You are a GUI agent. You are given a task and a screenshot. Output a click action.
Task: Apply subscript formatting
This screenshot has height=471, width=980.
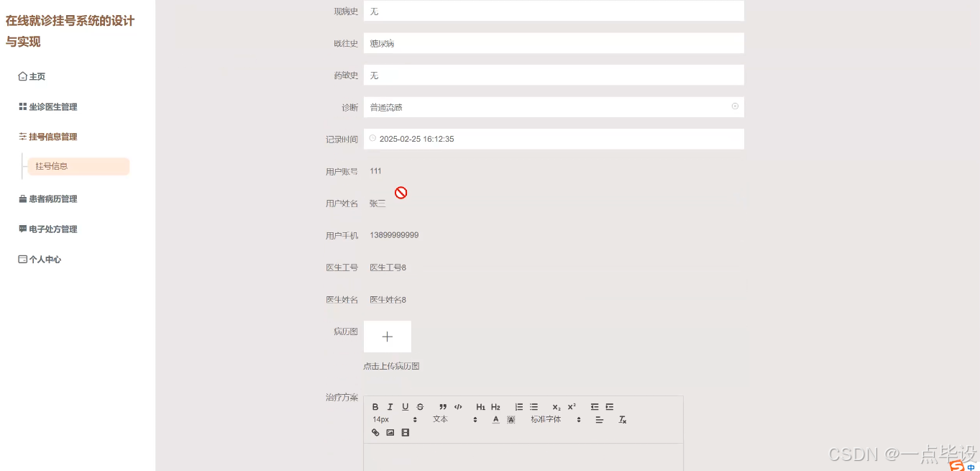(557, 407)
